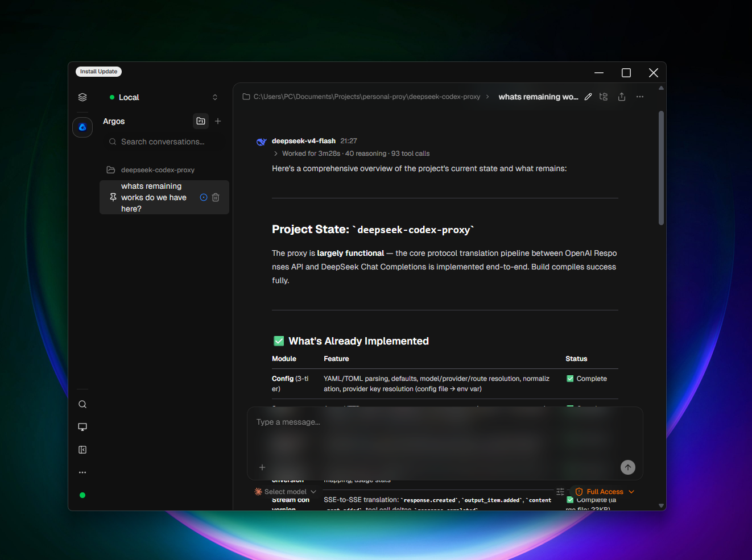Image resolution: width=752 pixels, height=560 pixels.
Task: Open the sidebar more options ellipsis
Action: tap(82, 472)
